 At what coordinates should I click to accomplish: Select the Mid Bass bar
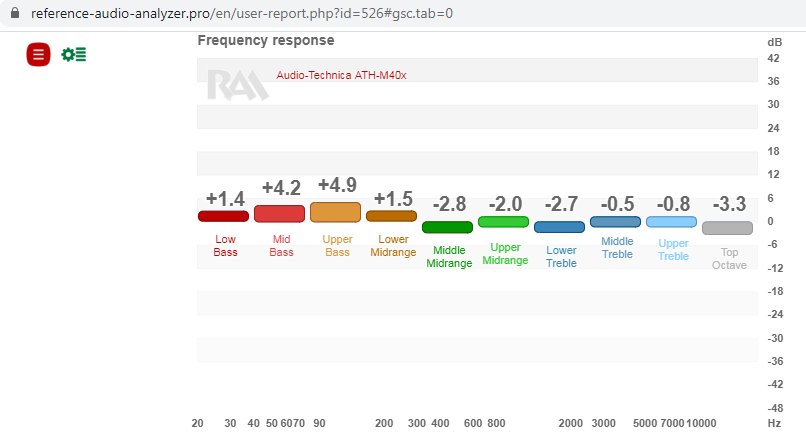pyautogui.click(x=280, y=214)
